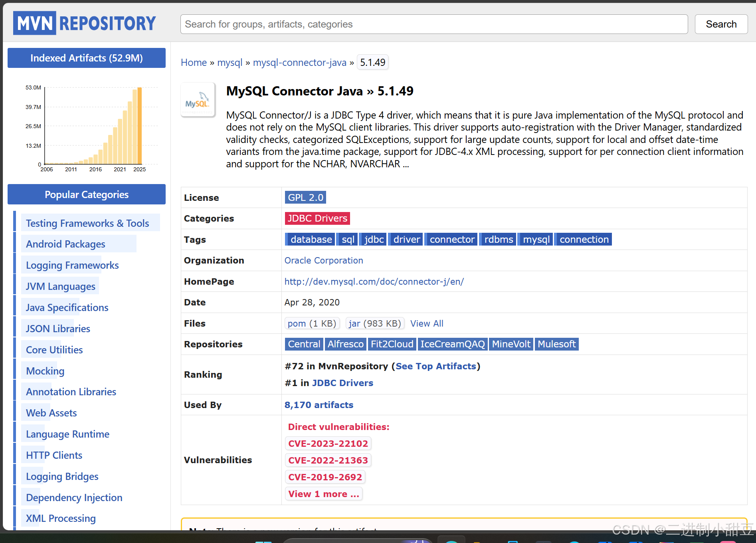This screenshot has width=756, height=543.
Task: Open Language Runtime category
Action: [x=67, y=434]
